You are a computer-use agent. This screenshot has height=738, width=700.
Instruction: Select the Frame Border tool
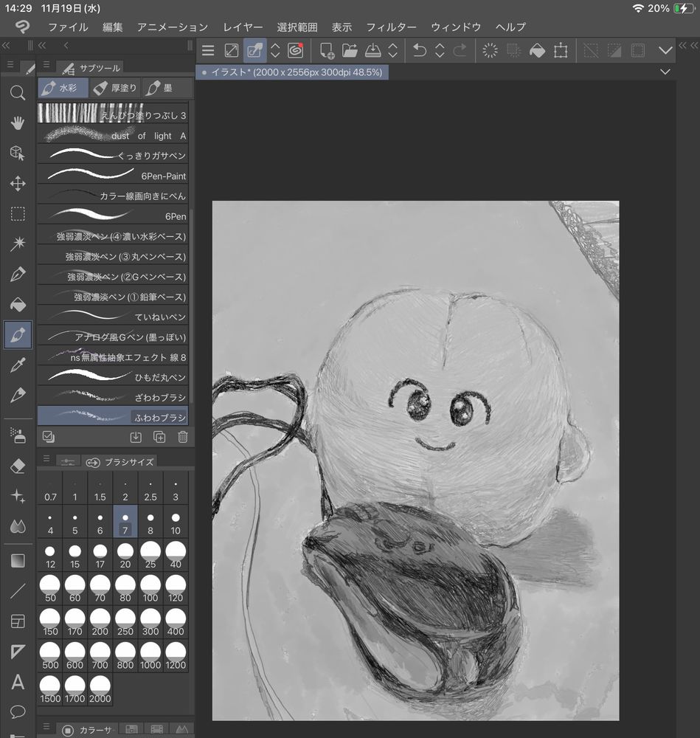[18, 621]
